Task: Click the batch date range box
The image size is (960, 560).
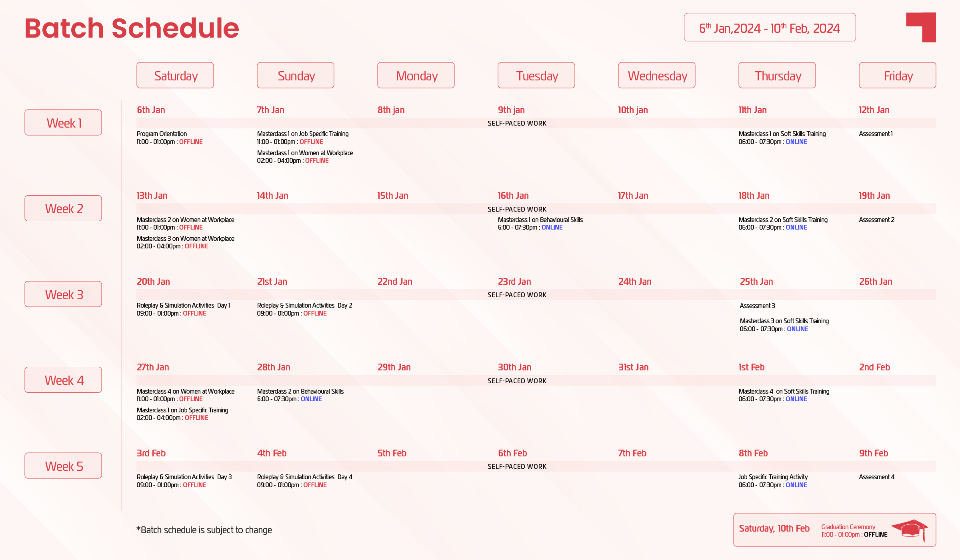Action: 770,28
